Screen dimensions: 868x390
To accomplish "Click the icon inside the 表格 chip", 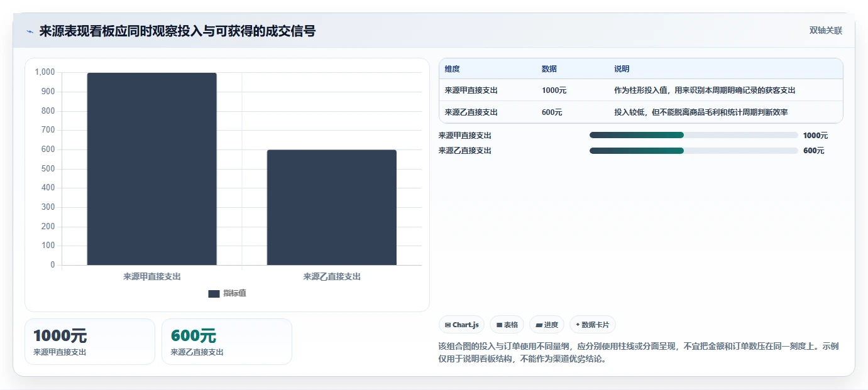I will point(499,325).
